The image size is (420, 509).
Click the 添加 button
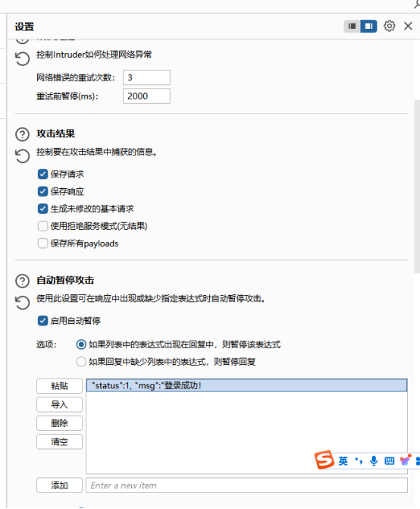[x=59, y=485]
